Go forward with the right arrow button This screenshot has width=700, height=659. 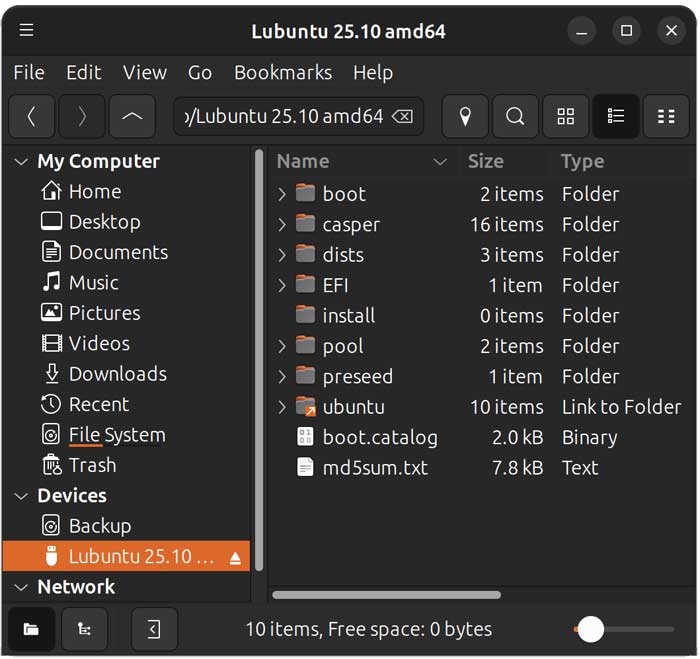pyautogui.click(x=82, y=117)
